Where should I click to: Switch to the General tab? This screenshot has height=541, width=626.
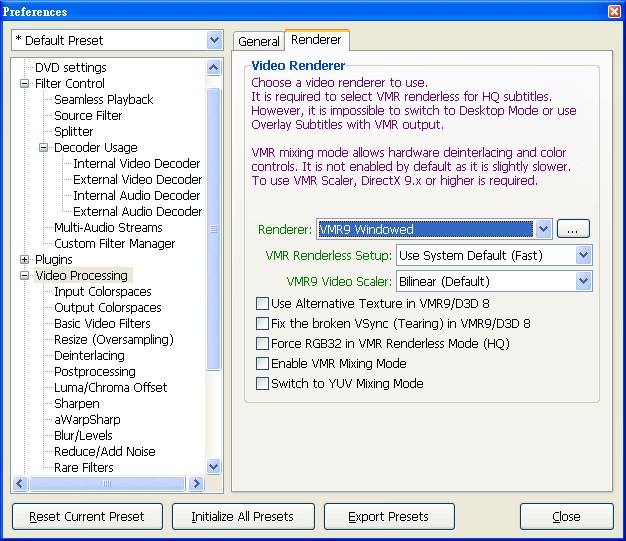(x=259, y=42)
